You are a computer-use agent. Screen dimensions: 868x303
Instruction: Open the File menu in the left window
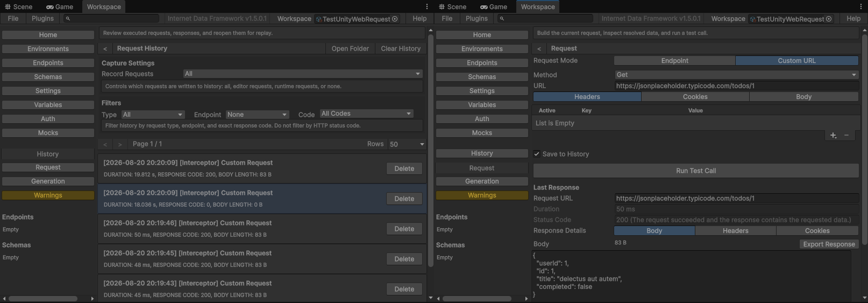[x=13, y=18]
